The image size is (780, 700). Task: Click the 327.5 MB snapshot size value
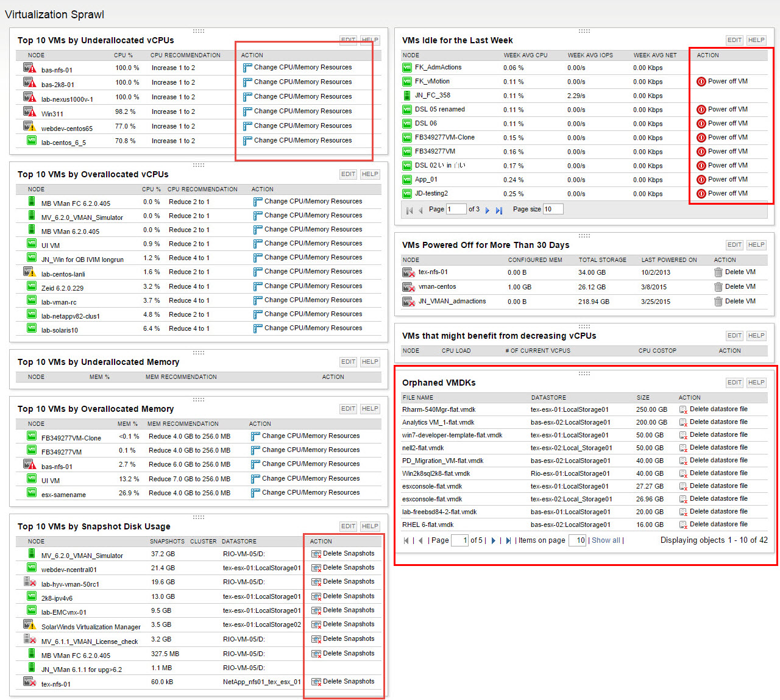[165, 654]
